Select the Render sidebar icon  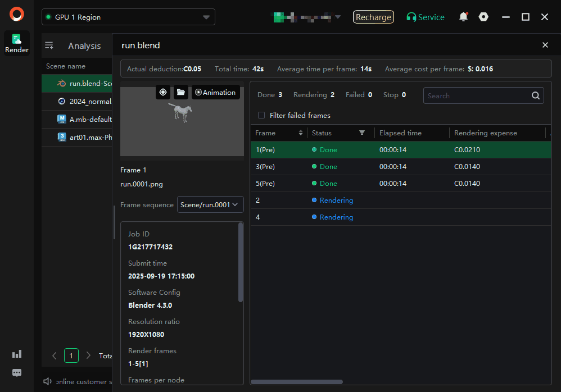[x=17, y=43]
